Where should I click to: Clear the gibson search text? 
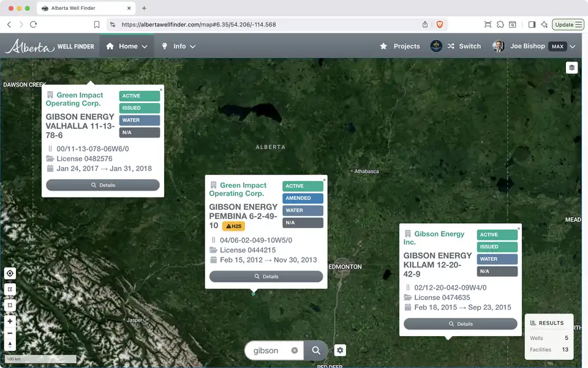[x=295, y=350]
